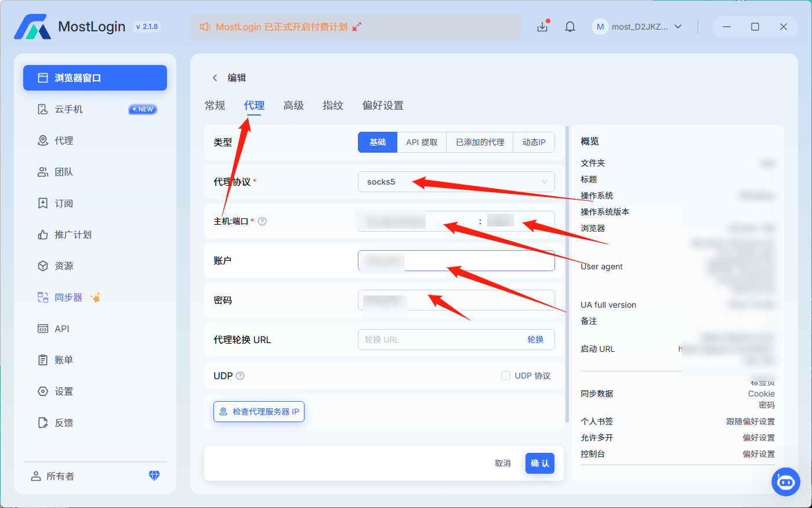
Task: Click the 资源 cube icon
Action: tap(43, 266)
